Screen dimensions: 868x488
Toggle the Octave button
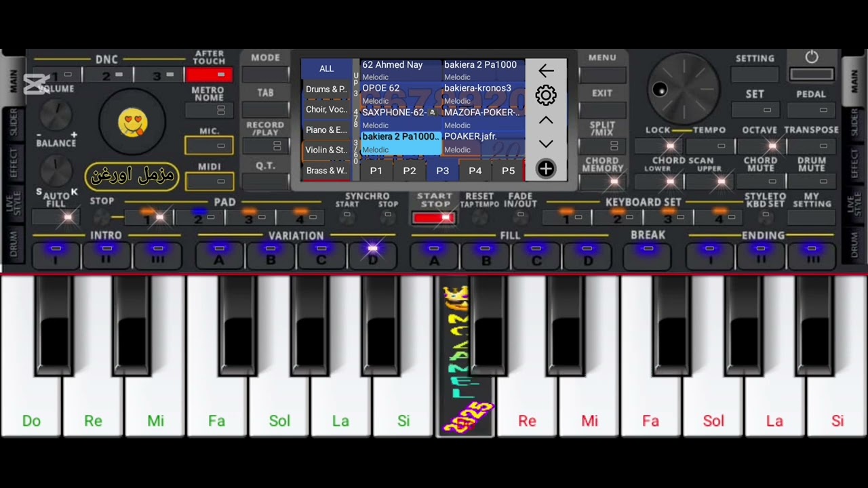coord(760,145)
